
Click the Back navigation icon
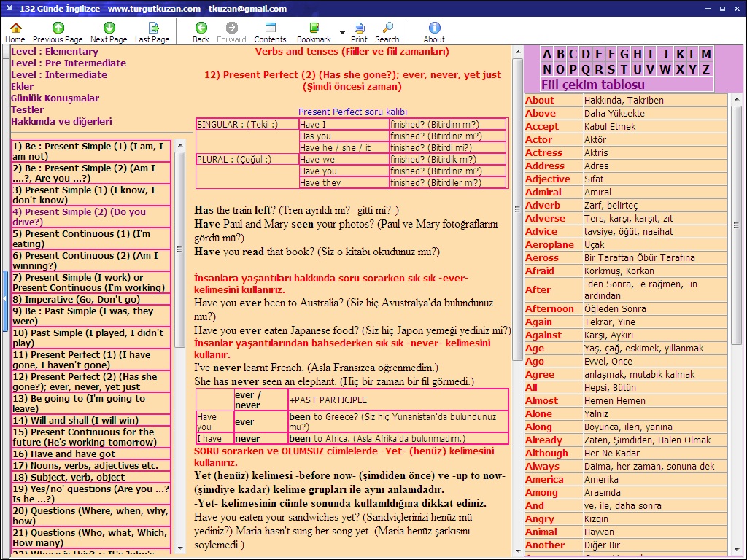[x=201, y=28]
